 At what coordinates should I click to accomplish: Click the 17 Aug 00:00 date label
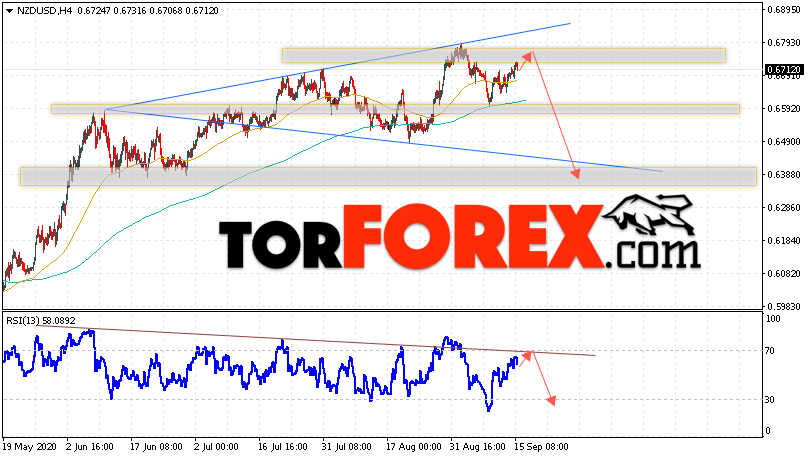pos(414,447)
